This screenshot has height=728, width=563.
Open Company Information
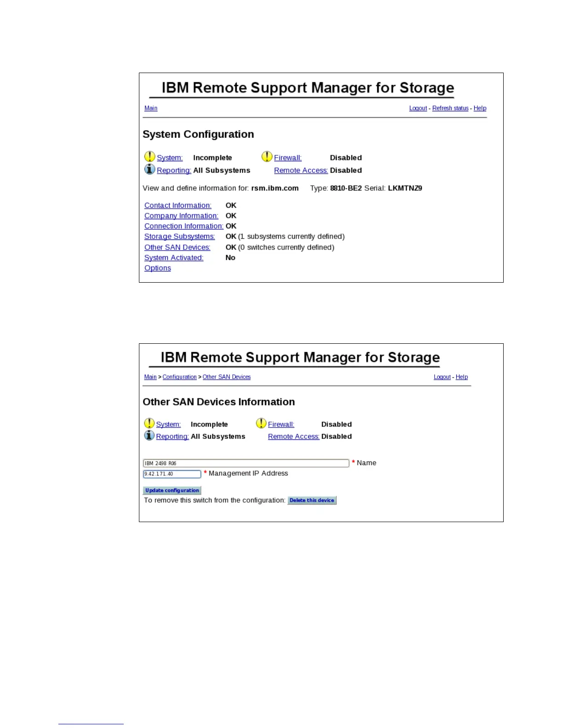pos(181,216)
